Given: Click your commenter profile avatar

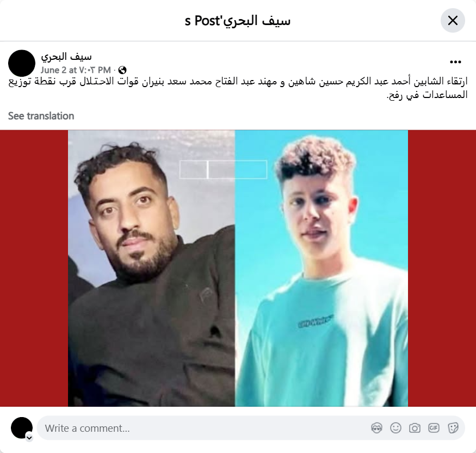Looking at the screenshot, I should (x=22, y=428).
